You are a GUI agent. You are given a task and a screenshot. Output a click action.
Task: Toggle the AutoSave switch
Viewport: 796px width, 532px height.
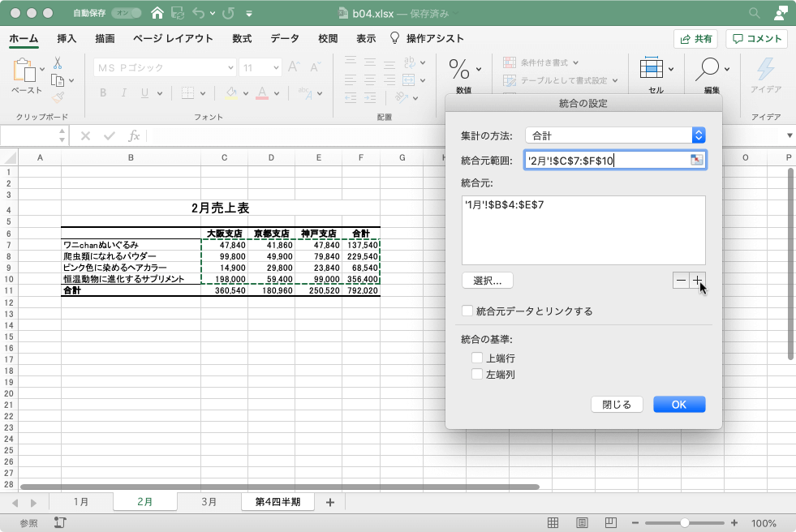127,13
